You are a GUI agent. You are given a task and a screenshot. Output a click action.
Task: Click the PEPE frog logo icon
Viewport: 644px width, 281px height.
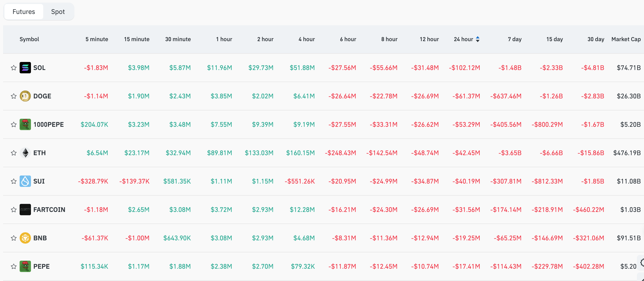(x=25, y=266)
